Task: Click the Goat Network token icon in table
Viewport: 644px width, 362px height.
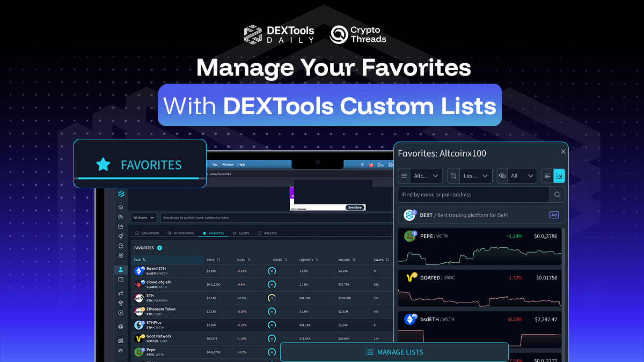Action: click(x=139, y=338)
